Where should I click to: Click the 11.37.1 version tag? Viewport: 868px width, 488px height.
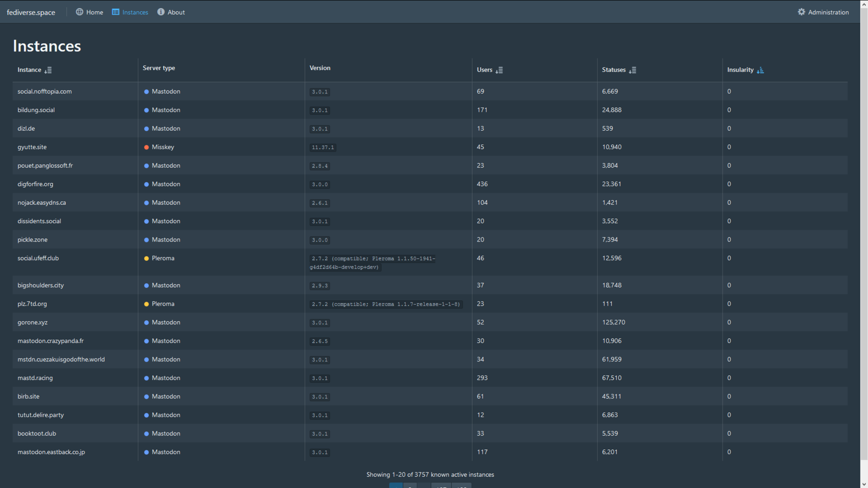pyautogui.click(x=323, y=147)
